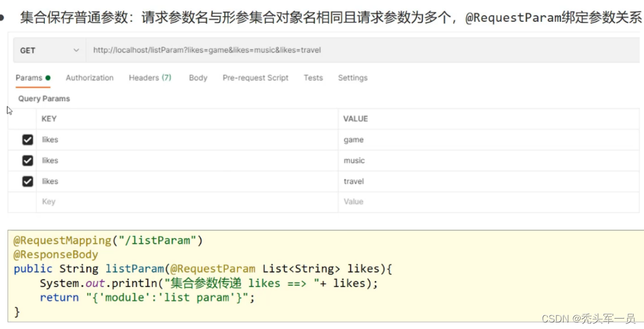The image size is (644, 329).
Task: Click the VALUE column header
Action: tap(356, 119)
